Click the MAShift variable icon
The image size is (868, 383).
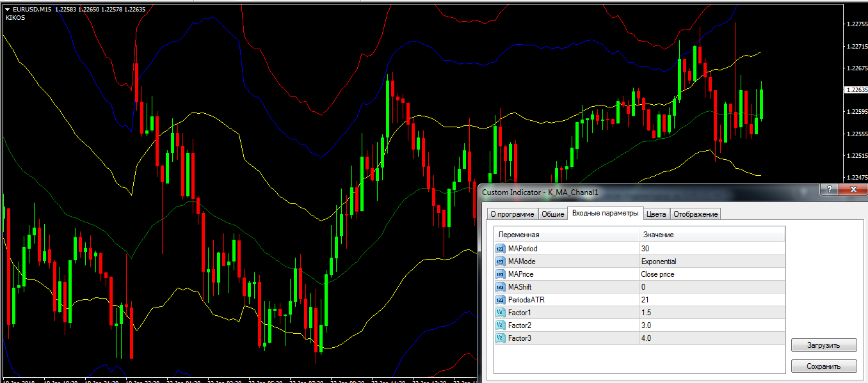pos(500,287)
